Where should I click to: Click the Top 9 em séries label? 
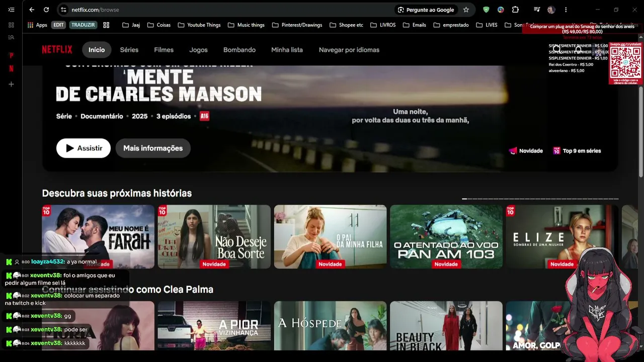tap(577, 151)
